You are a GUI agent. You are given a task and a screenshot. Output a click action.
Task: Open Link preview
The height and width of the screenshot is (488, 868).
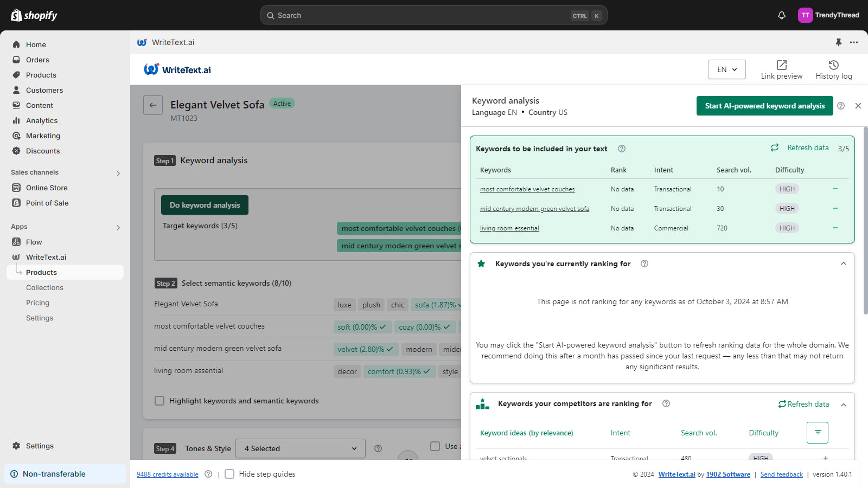coord(781,70)
